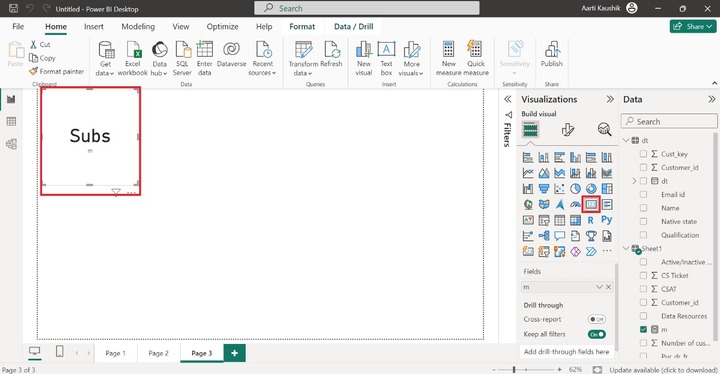Screen dimensions: 720x374
Task: Collapse the Sheet1 table
Action: tap(626, 249)
